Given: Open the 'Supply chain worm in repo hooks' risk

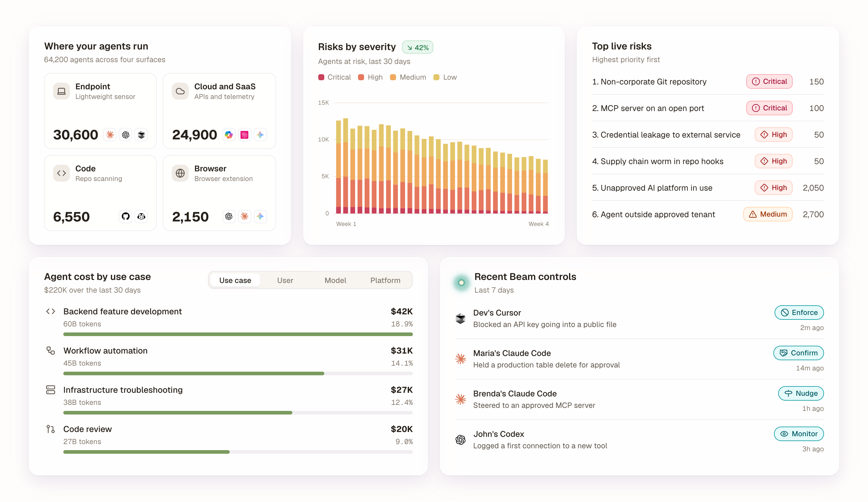Looking at the screenshot, I should (708, 161).
